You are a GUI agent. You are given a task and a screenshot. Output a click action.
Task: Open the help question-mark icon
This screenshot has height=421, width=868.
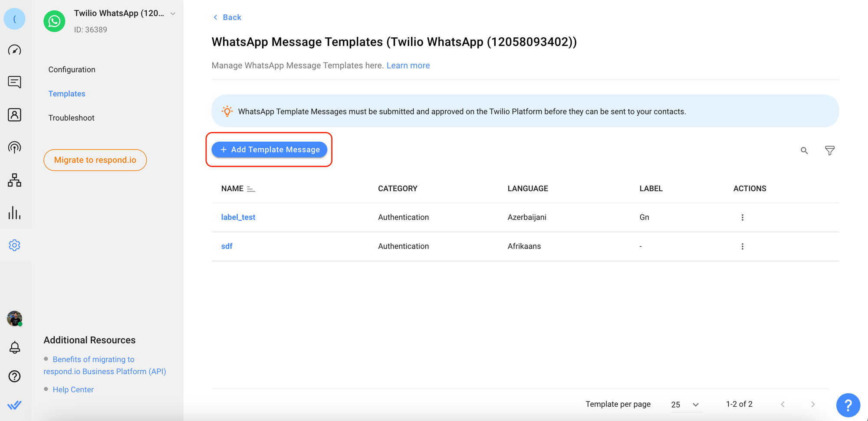15,376
